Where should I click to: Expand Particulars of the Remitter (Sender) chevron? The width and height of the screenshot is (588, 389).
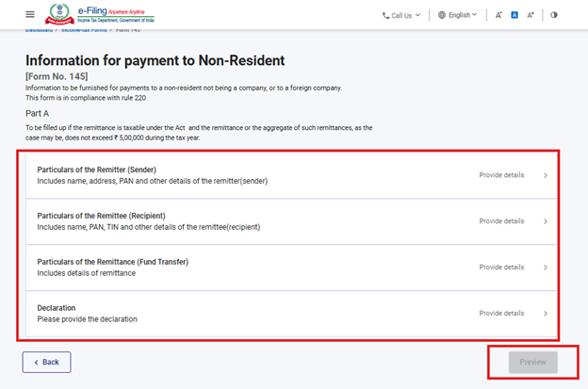click(x=545, y=175)
